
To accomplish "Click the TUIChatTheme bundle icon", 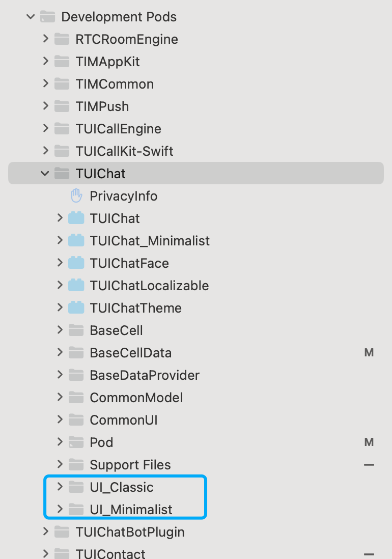I will 76,308.
